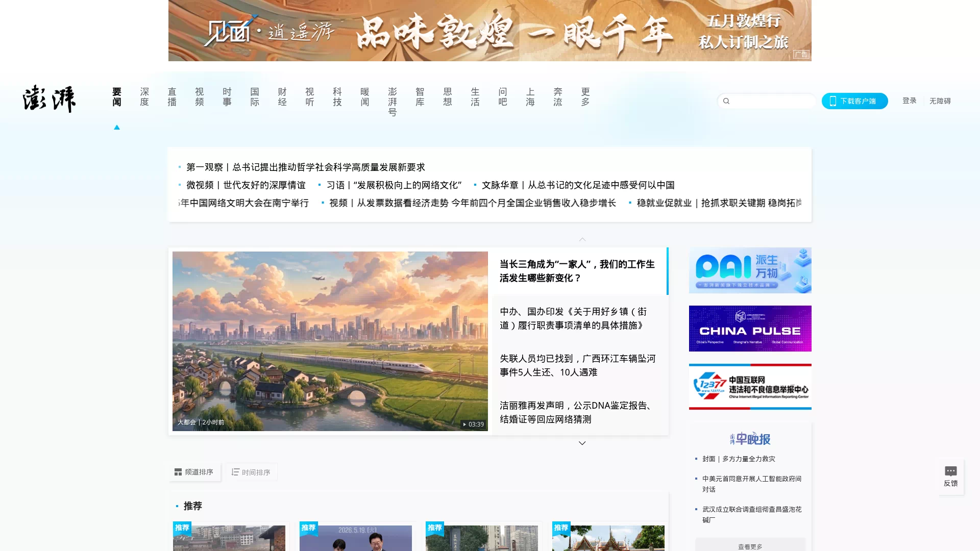The height and width of the screenshot is (551, 980).
Task: Click the phone icon on the download client button
Action: point(833,101)
